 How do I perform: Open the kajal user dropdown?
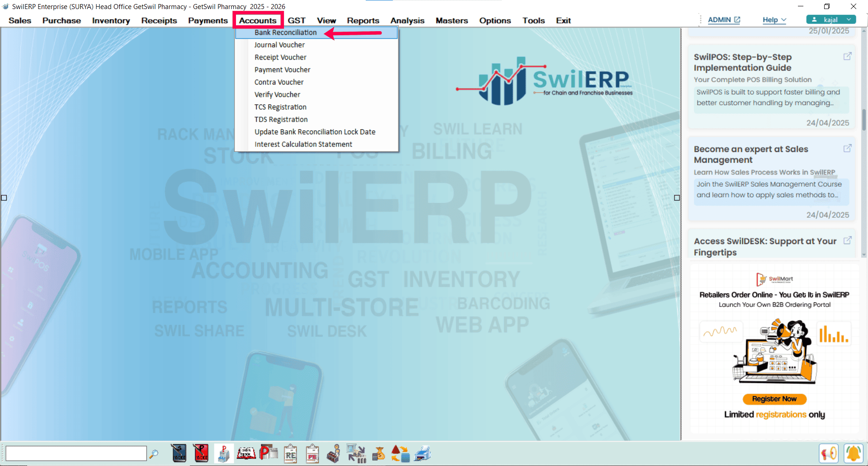831,19
